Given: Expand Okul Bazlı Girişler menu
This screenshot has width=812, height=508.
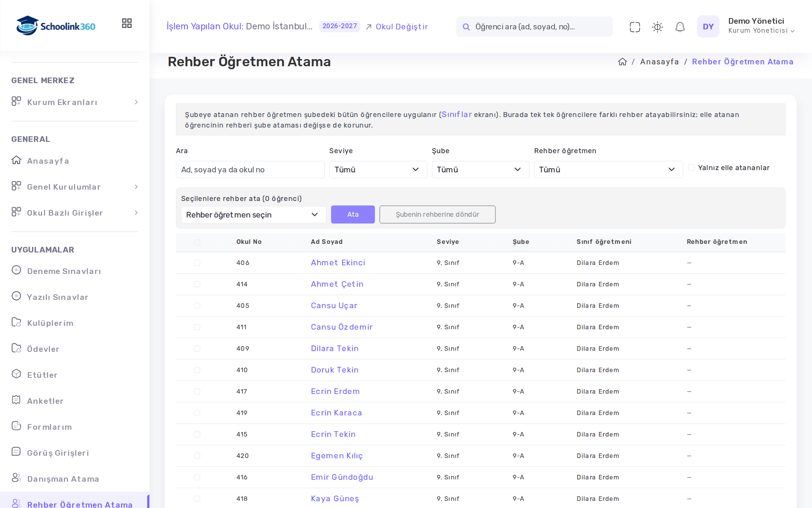Looking at the screenshot, I should (75, 213).
